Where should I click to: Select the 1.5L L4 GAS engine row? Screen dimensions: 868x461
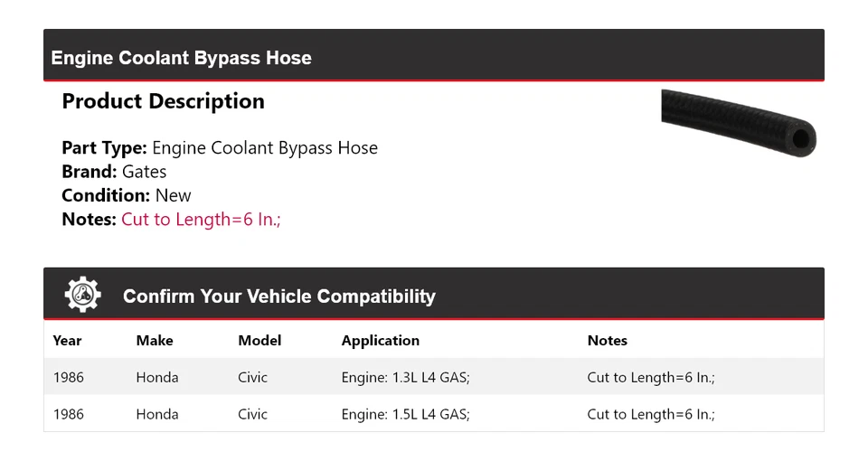405,414
